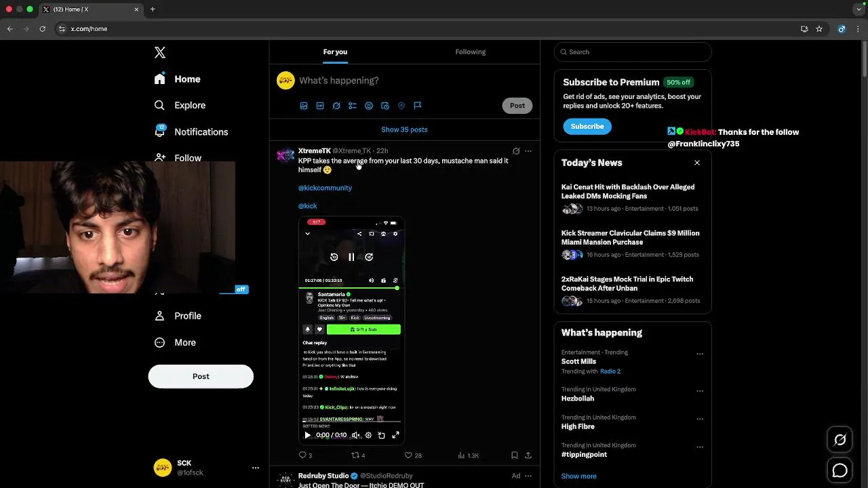Open the @kick mention link
The width and height of the screenshot is (868, 488).
[307, 206]
